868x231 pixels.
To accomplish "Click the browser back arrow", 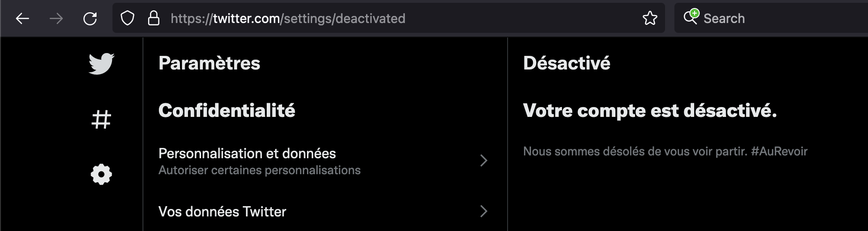I will click(x=22, y=19).
